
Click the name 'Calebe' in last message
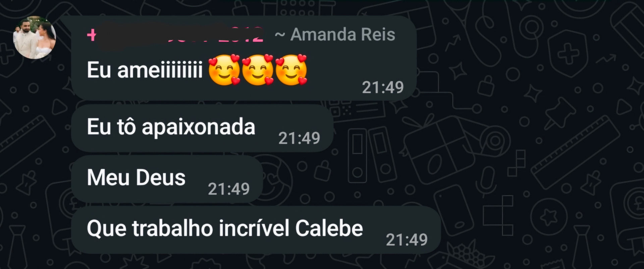click(329, 228)
